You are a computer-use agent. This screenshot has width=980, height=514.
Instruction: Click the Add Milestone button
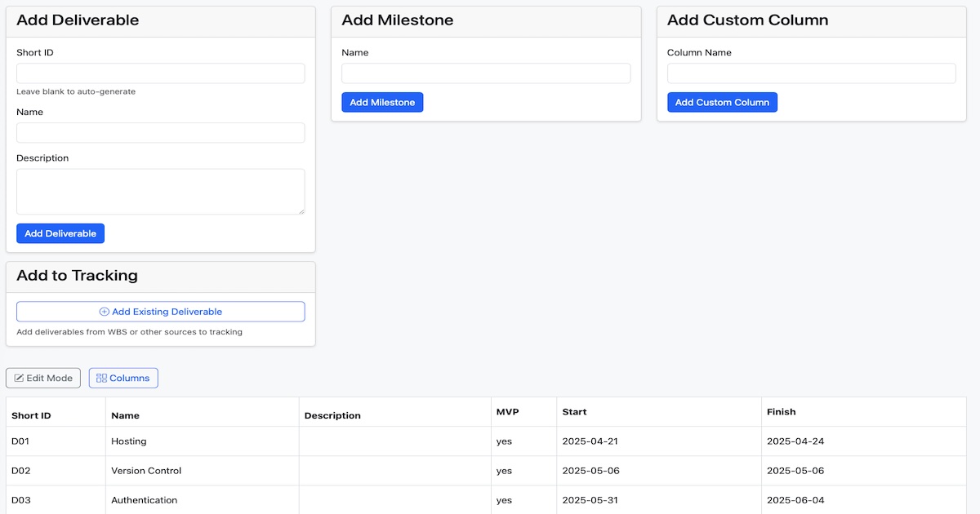coord(382,102)
